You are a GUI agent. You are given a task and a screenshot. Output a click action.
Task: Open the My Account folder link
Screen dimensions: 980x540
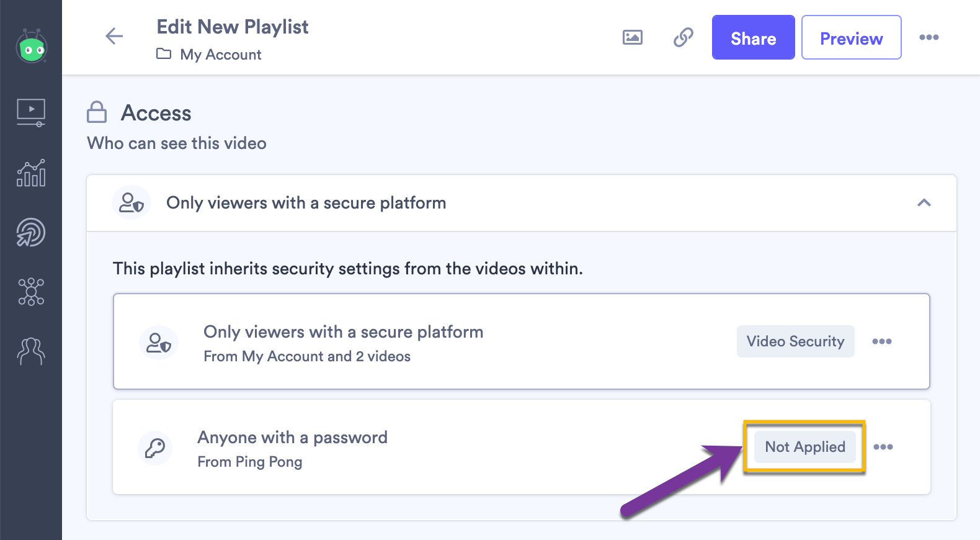coord(221,55)
